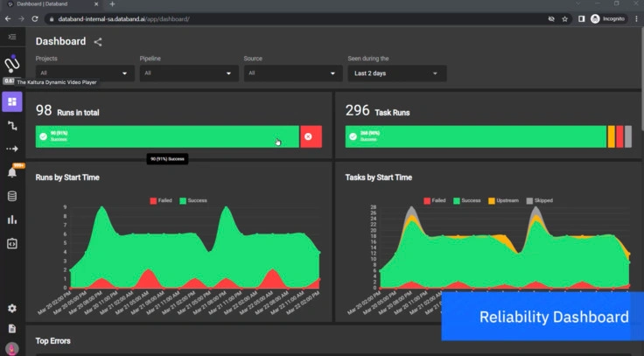
Task: Open the bar chart analytics sidebar icon
Action: point(12,220)
